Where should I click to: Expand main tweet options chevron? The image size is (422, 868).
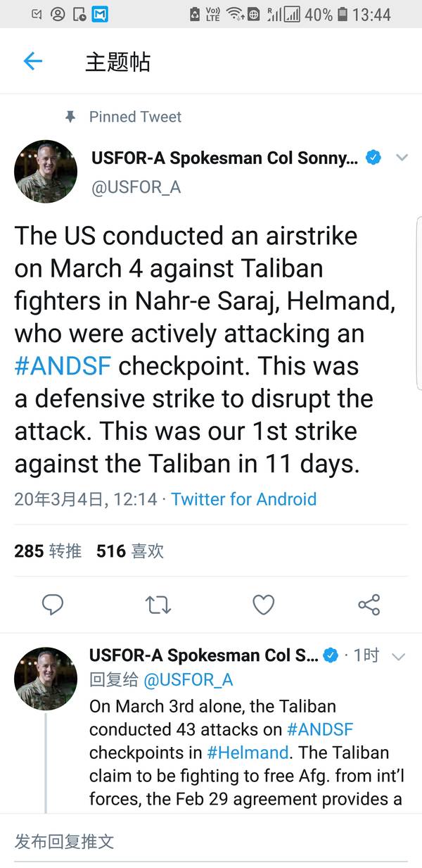click(x=402, y=158)
